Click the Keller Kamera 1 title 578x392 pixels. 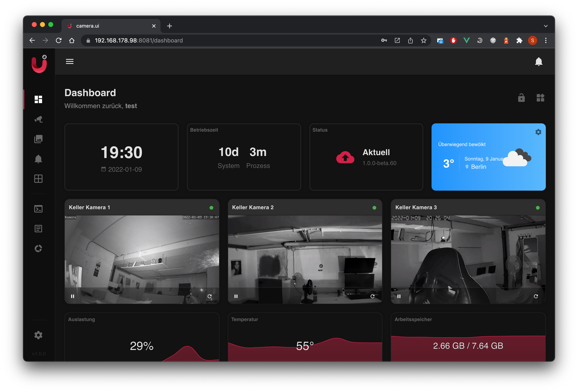pyautogui.click(x=89, y=207)
